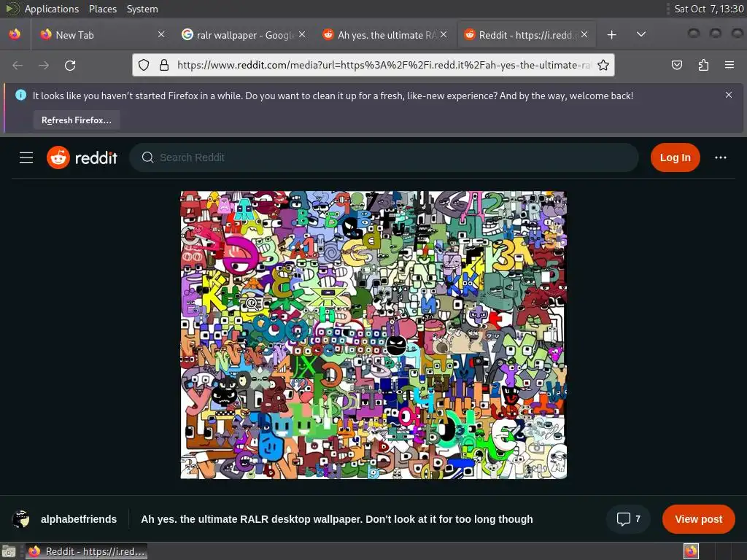Open a new tab with plus button

pos(612,35)
